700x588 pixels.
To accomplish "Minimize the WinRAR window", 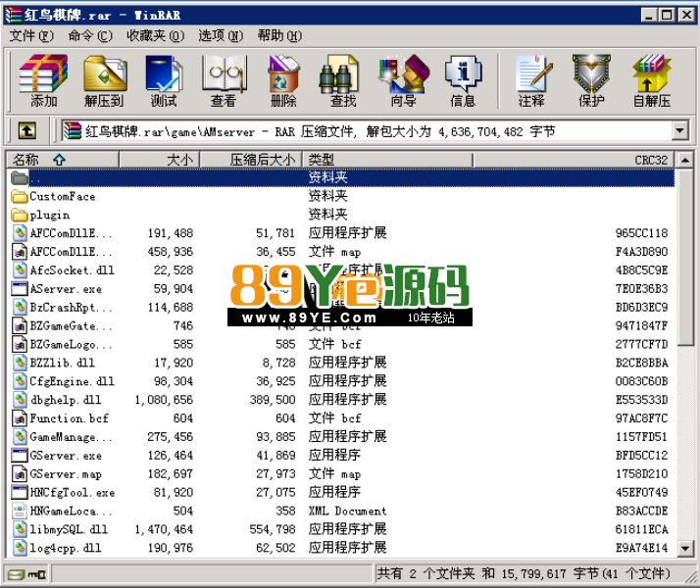I will click(649, 15).
